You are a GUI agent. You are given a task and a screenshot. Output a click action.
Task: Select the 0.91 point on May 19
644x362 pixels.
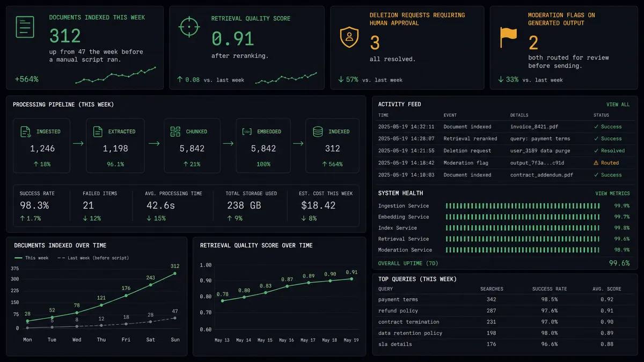[352, 279]
